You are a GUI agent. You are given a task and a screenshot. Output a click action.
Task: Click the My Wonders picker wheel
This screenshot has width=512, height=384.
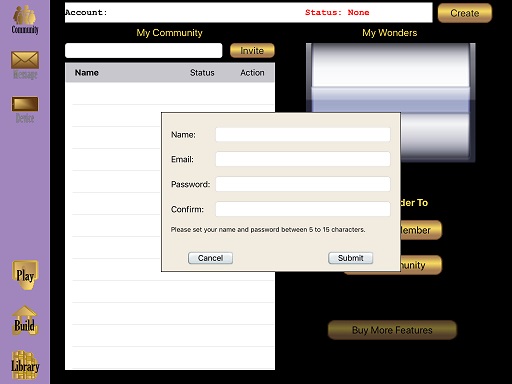(391, 102)
